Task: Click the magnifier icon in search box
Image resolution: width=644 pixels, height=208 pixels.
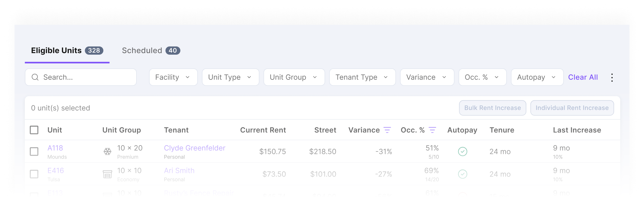Action: pyautogui.click(x=35, y=77)
